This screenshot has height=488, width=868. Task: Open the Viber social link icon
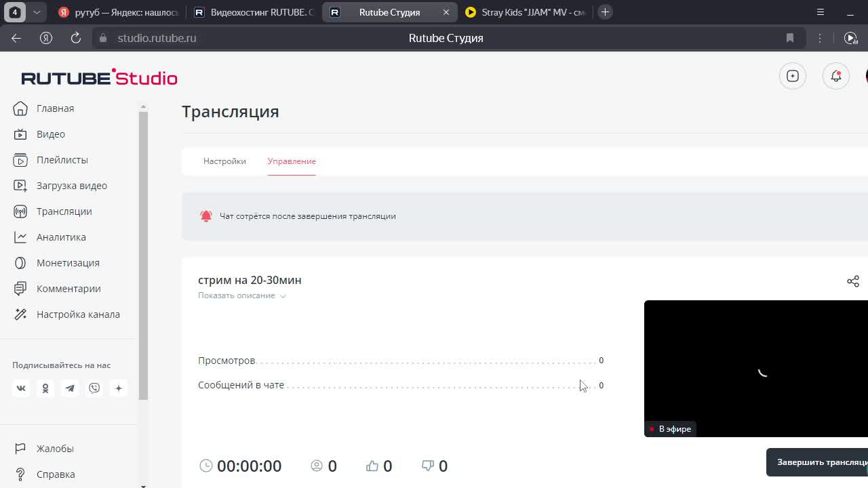pos(94,388)
